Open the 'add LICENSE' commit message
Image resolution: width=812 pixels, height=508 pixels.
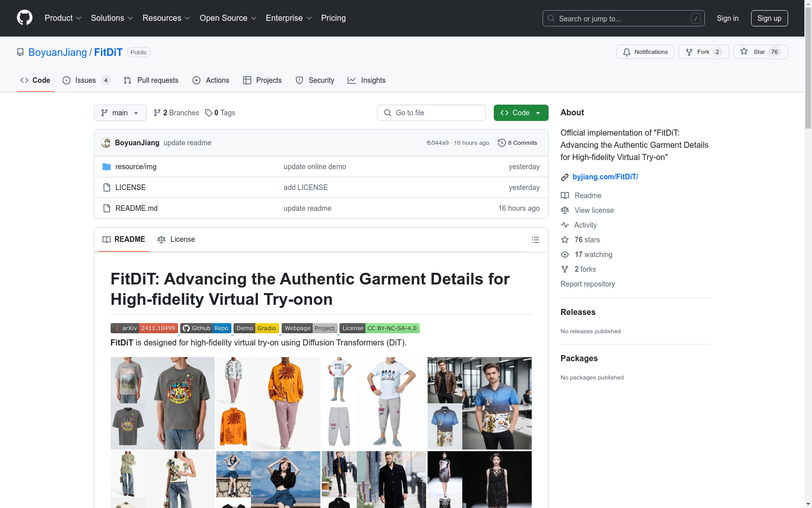306,187
